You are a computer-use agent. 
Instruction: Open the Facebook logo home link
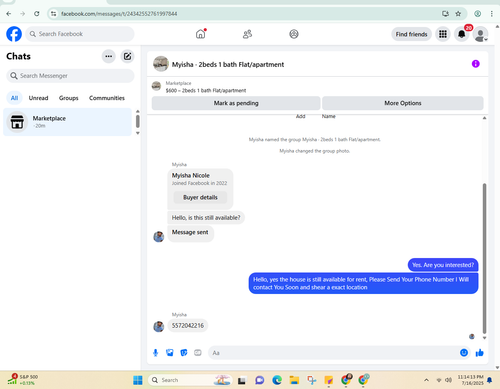click(x=14, y=34)
